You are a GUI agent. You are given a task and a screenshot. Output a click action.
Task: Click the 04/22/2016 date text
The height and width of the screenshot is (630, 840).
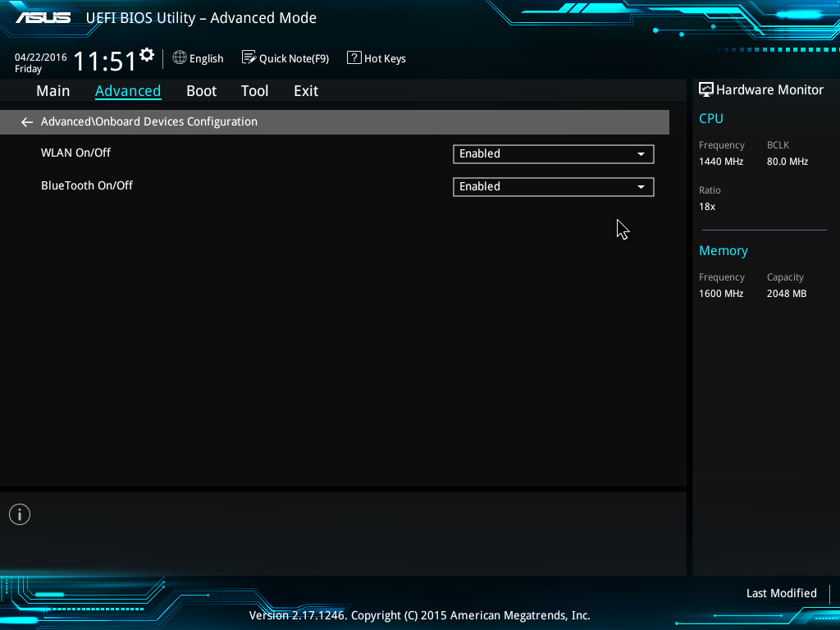41,57
